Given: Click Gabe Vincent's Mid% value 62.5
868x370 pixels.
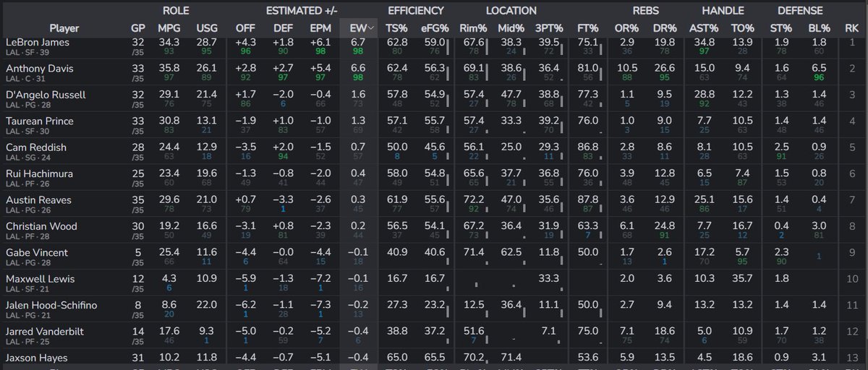Looking at the screenshot, I should (x=511, y=253).
